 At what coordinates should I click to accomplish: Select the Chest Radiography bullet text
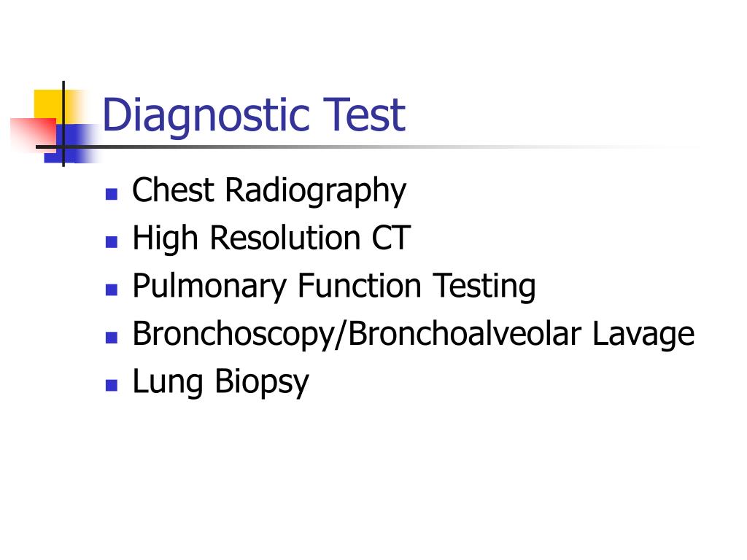pyautogui.click(x=268, y=191)
